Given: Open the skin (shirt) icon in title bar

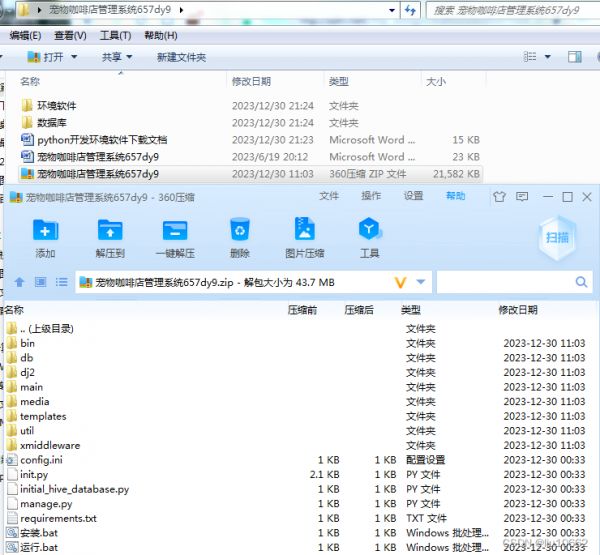Looking at the screenshot, I should point(499,197).
